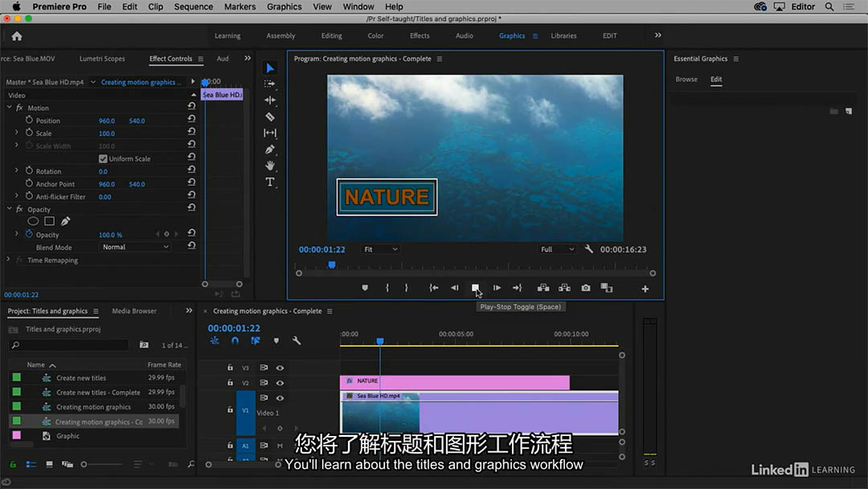Select the Ripple Edit tool
Viewport: 868px width, 489px height.
pyautogui.click(x=269, y=101)
